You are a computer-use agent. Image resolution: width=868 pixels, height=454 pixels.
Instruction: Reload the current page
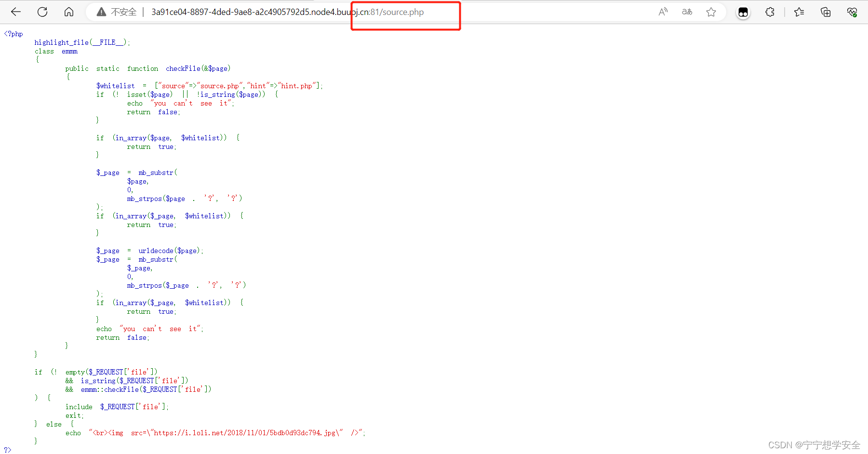tap(42, 12)
